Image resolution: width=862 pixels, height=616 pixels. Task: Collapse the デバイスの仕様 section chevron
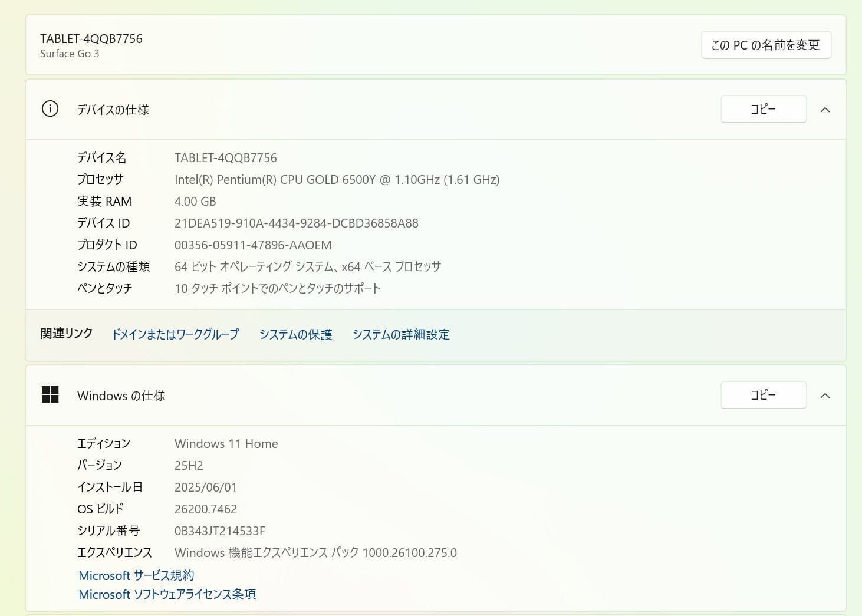point(825,110)
